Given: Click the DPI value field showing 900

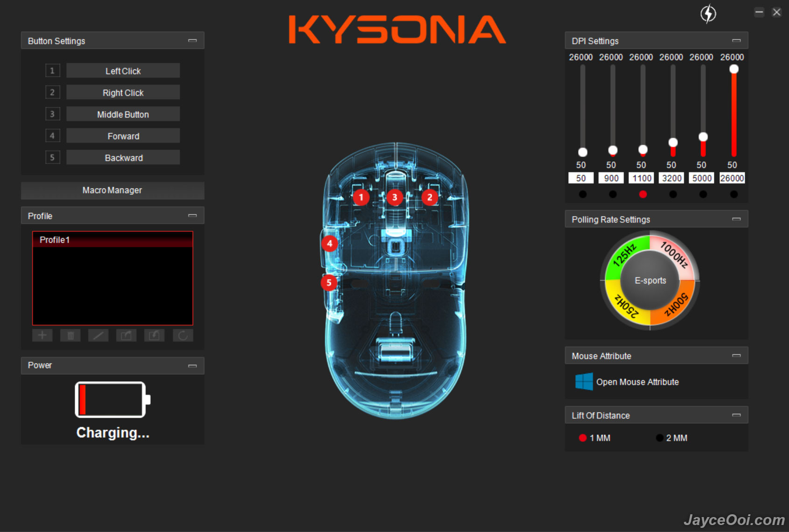Looking at the screenshot, I should pyautogui.click(x=611, y=178).
